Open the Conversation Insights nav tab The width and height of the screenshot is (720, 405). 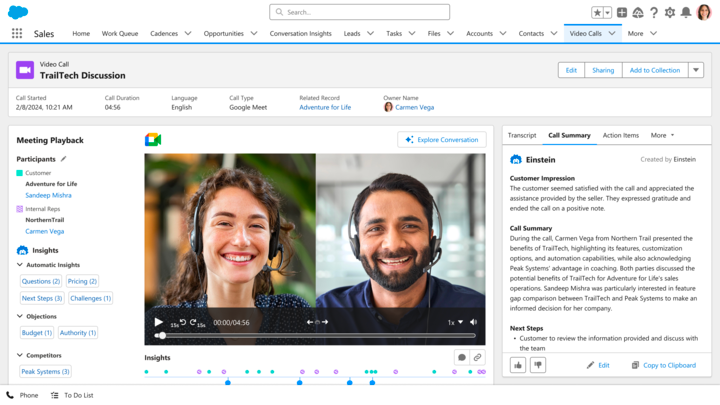(300, 33)
